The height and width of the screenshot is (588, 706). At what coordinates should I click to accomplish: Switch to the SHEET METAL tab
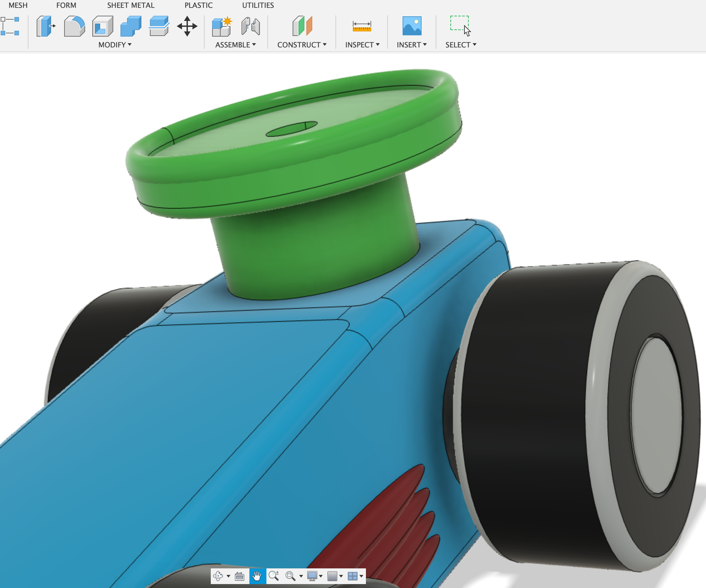click(131, 5)
